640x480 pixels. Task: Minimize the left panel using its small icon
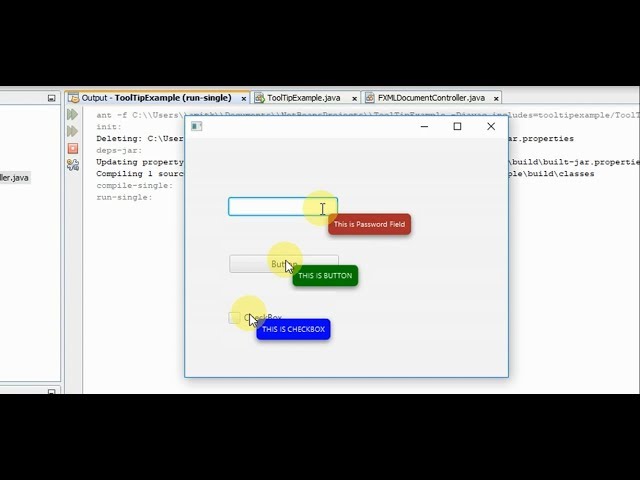51,98
